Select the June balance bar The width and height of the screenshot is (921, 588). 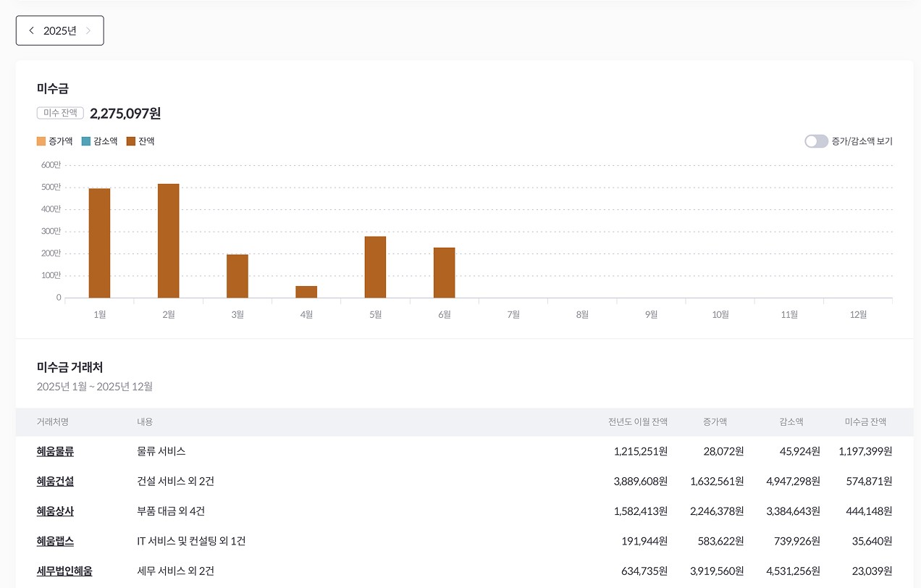tap(444, 273)
